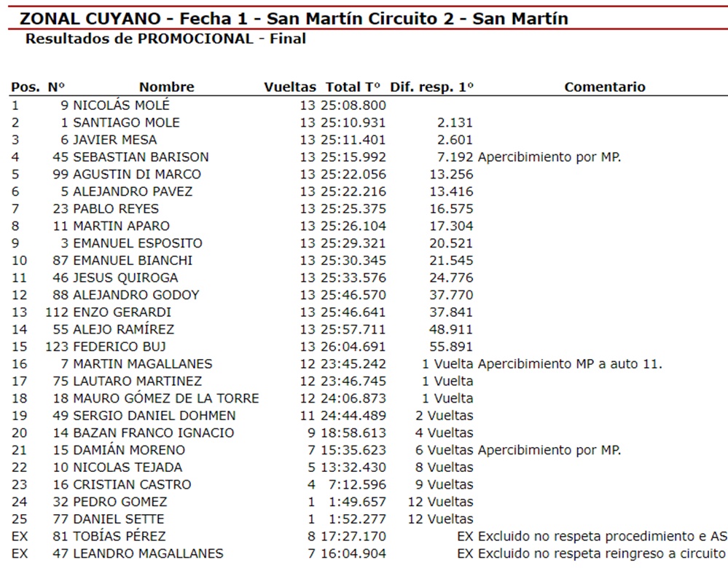The height and width of the screenshot is (568, 728).
Task: Click the Nombre column header
Action: pos(167,87)
